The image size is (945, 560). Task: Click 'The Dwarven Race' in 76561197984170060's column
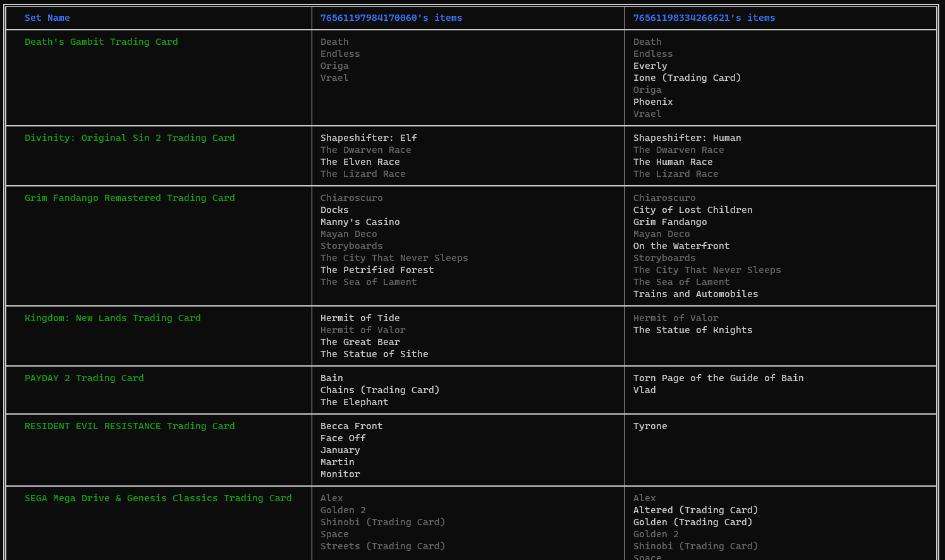[366, 150]
